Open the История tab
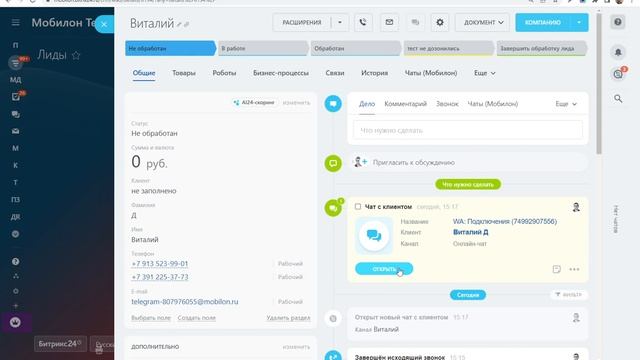Image resolution: width=640 pixels, height=360 pixels. 374,73
